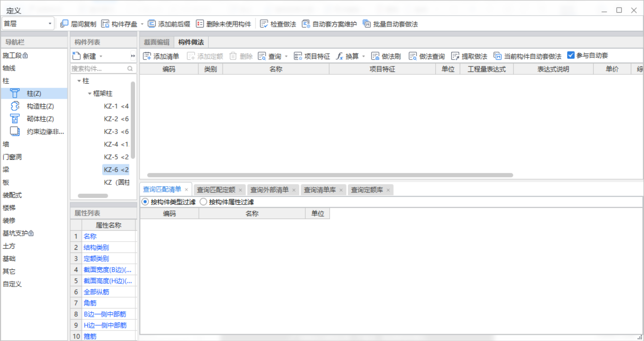The width and height of the screenshot is (644, 341).
Task: Click the 查询 icon
Action: [262, 56]
